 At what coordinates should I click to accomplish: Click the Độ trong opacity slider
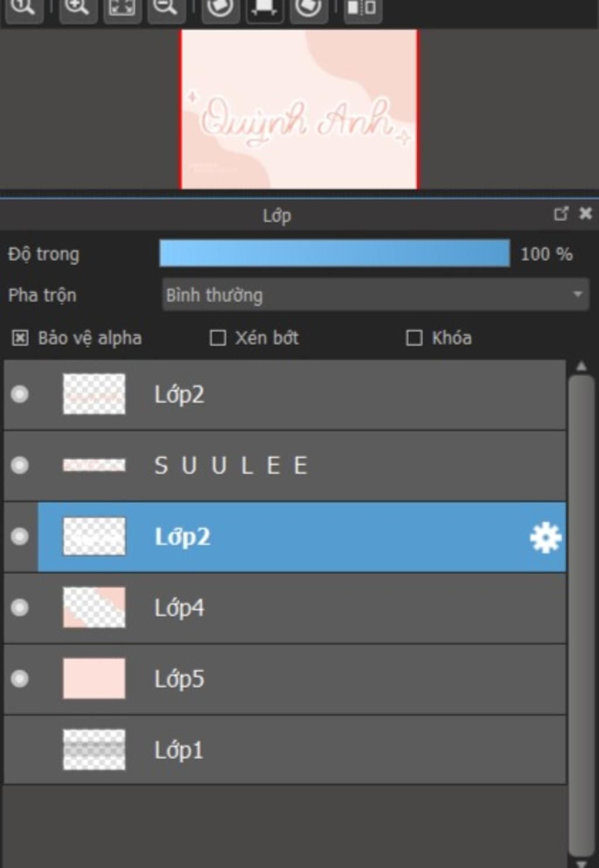(334, 254)
